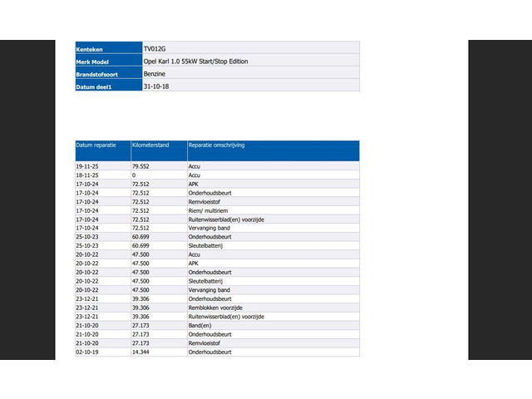Select the Benzine fuel type value

pyautogui.click(x=155, y=74)
